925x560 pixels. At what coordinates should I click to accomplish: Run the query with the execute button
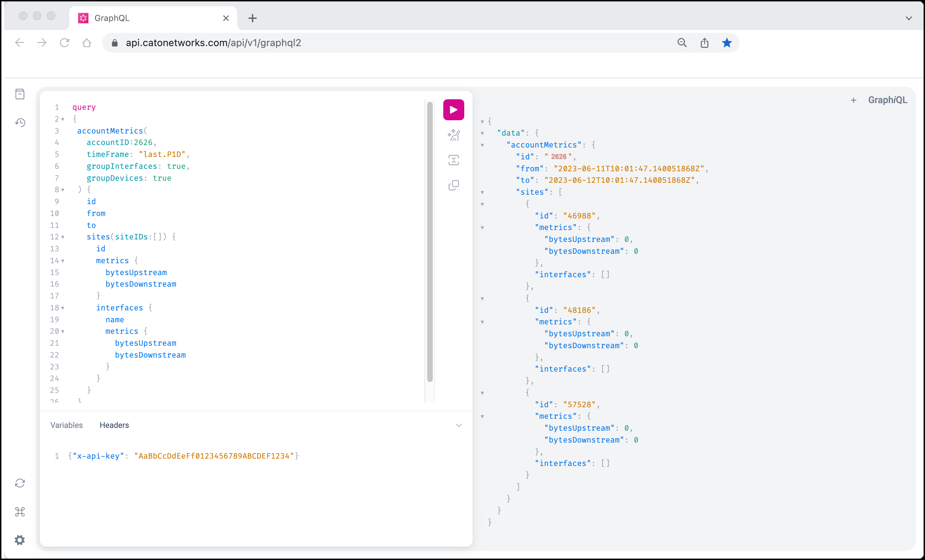[453, 110]
